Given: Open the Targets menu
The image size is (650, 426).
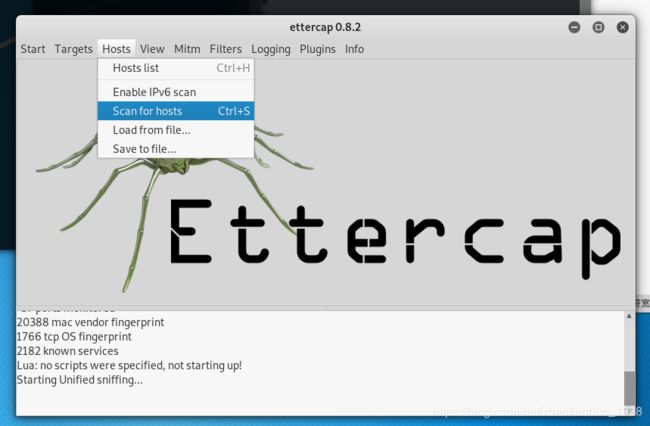Looking at the screenshot, I should point(73,49).
